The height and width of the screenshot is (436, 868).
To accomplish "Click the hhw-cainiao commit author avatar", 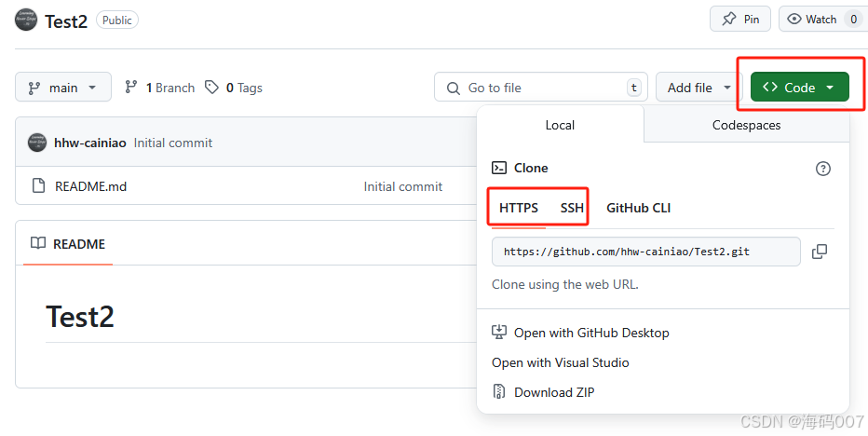I will (37, 143).
